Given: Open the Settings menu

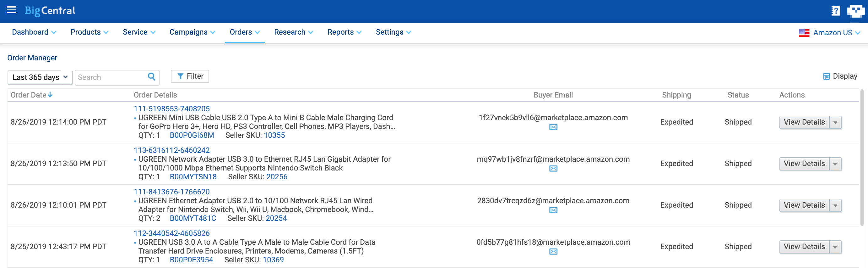Looking at the screenshot, I should pyautogui.click(x=393, y=32).
